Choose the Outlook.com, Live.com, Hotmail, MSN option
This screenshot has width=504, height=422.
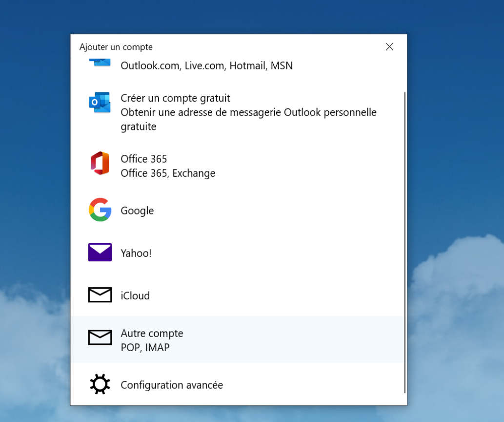[x=206, y=65]
